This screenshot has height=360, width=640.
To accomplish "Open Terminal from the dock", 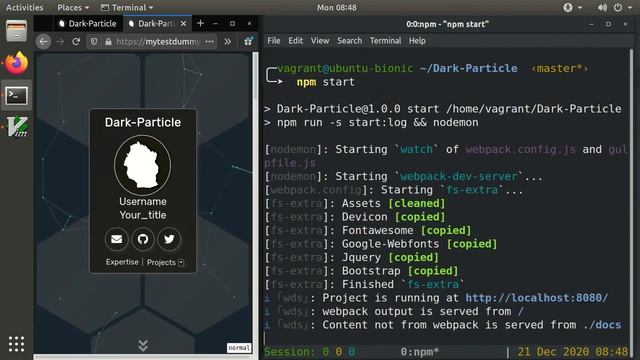I will [16, 96].
